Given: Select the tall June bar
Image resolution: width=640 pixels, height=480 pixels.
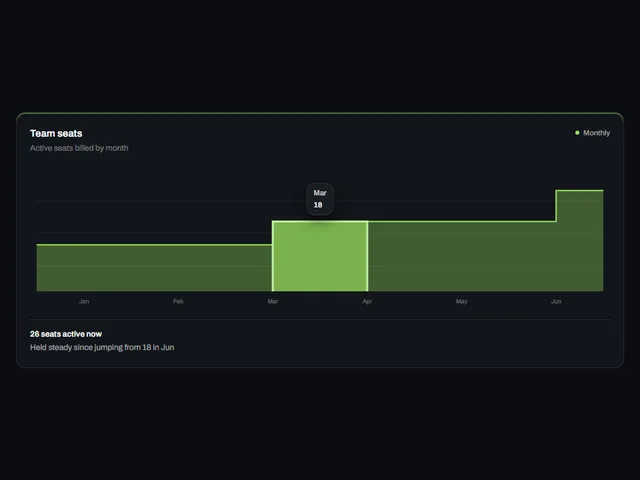Looking at the screenshot, I should click(580, 241).
